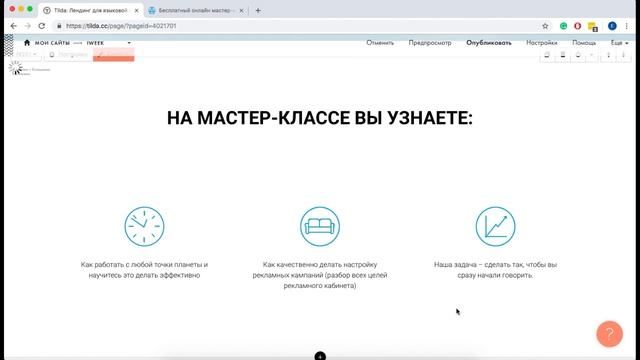Screen dimensions: 640x360
Task: Select the heading НА МАСТЕР-КЛАССЕ ВЫ УЗНАЕТЕ:
Action: tap(320, 118)
